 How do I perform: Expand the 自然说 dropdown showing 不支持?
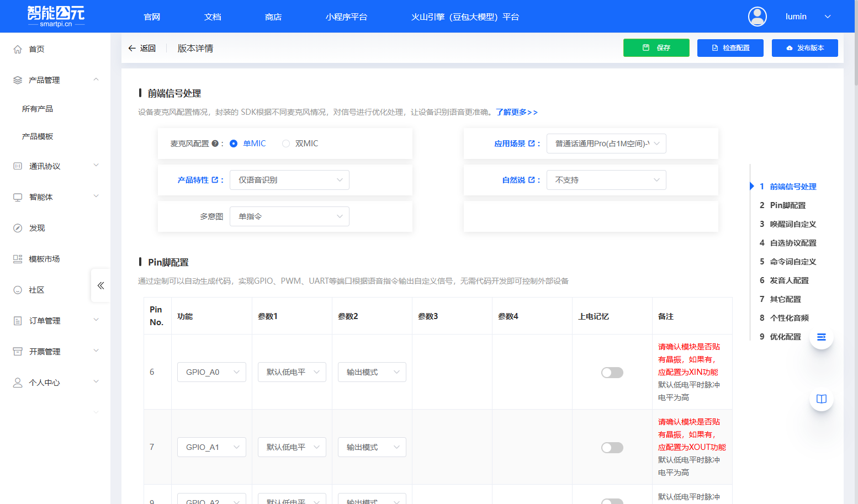pyautogui.click(x=606, y=180)
